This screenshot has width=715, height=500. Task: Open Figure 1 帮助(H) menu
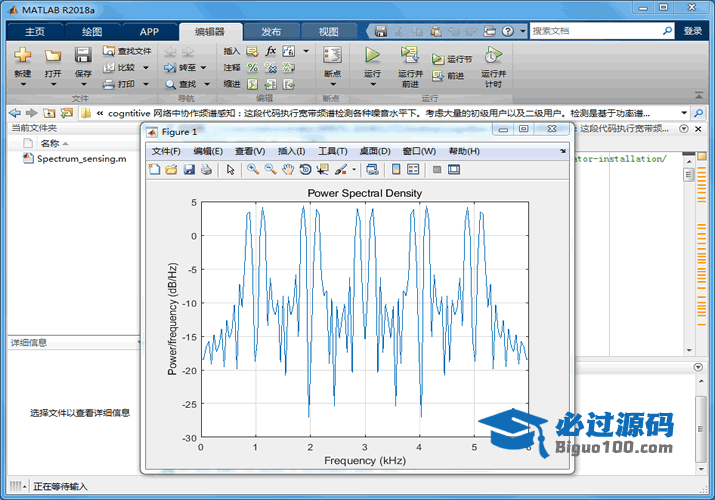point(464,151)
